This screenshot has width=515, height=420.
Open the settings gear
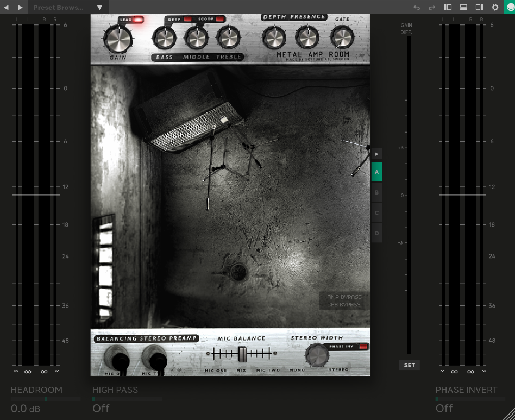pyautogui.click(x=495, y=7)
